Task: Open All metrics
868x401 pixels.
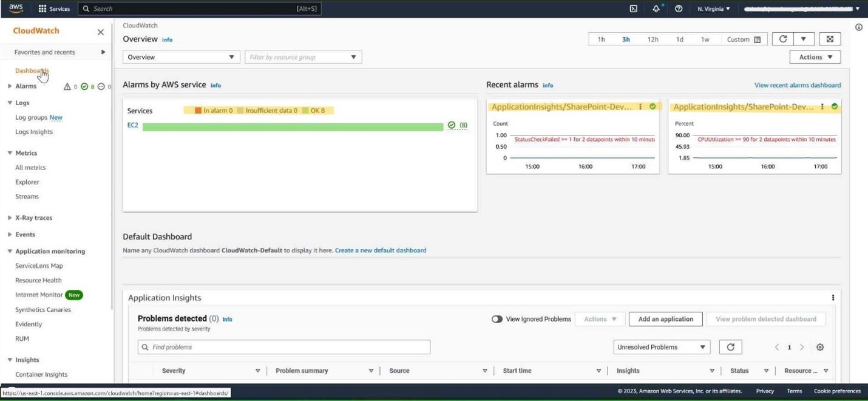Action: coord(30,168)
